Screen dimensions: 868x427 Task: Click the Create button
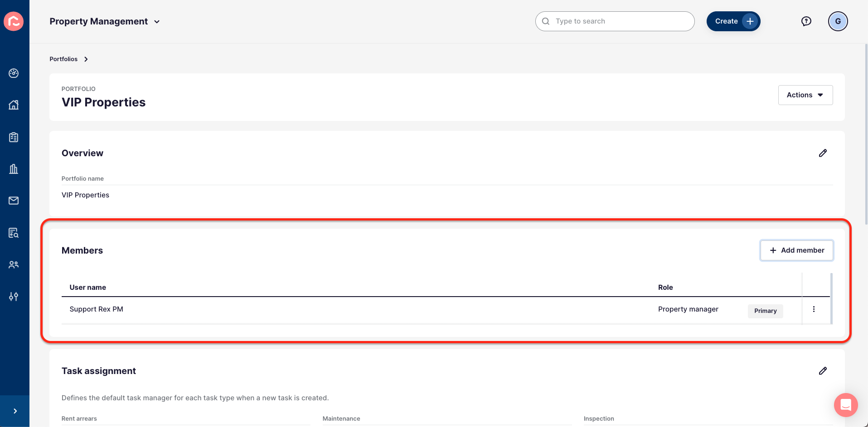733,21
